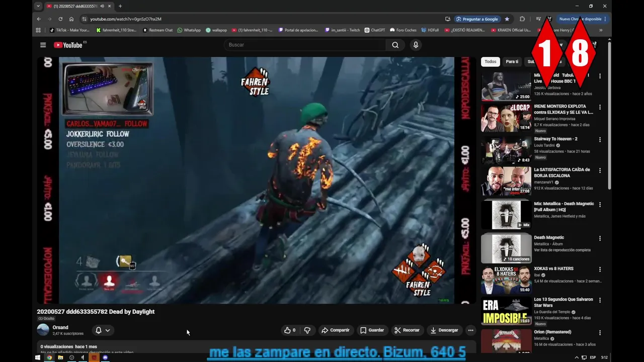Click the youtube.com address bar
This screenshot has height=362, width=644.
pos(262,19)
